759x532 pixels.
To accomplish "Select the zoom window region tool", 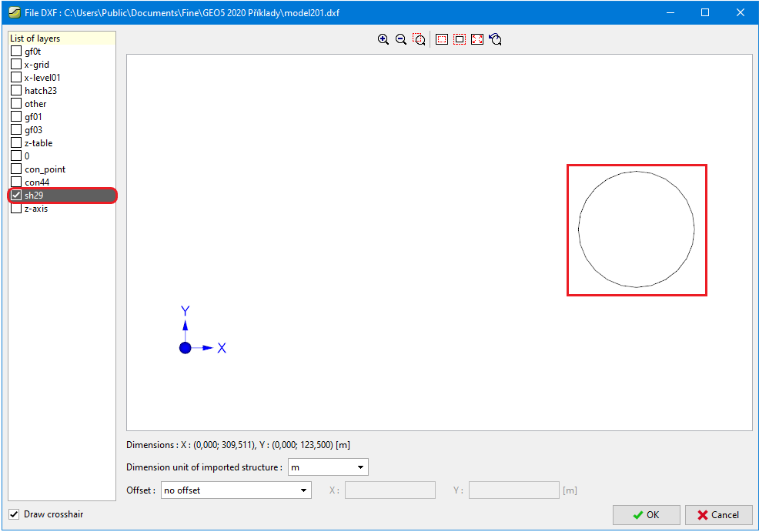I will (420, 39).
